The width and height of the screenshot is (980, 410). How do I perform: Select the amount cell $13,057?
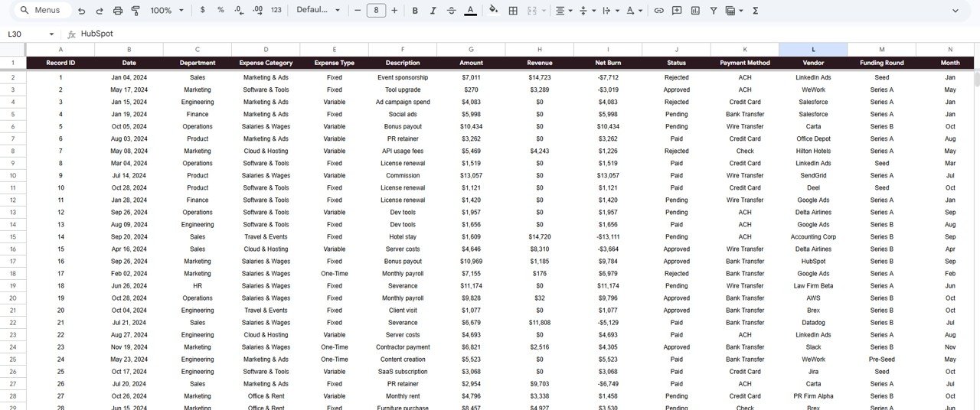point(471,176)
